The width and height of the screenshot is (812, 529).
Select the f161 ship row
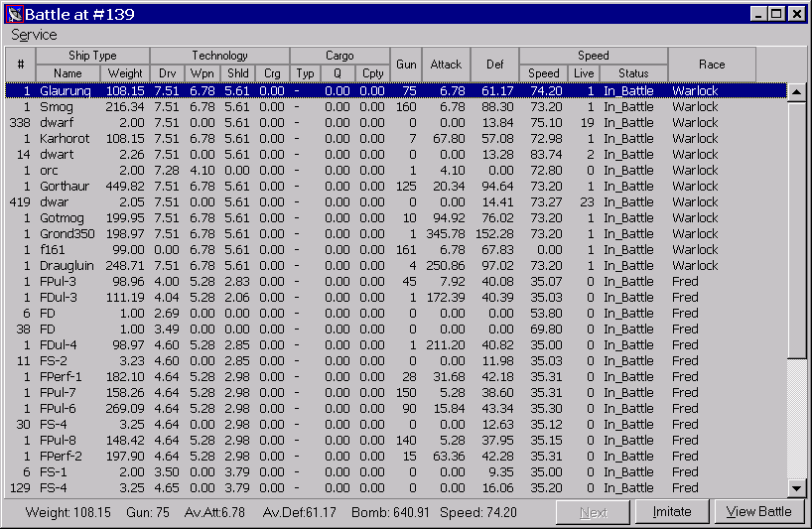(x=396, y=249)
